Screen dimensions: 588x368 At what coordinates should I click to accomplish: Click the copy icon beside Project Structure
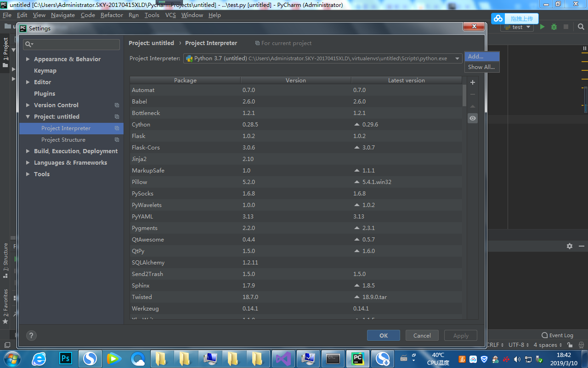117,140
